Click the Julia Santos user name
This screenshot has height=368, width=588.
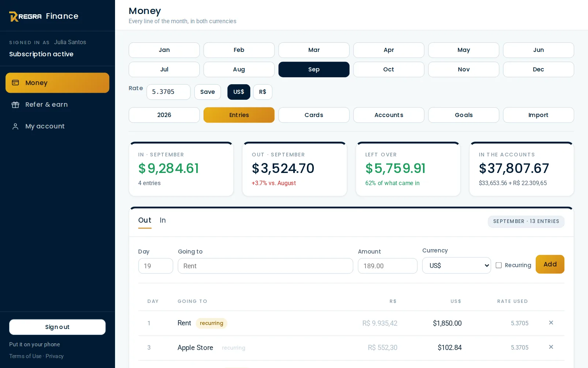pos(70,42)
